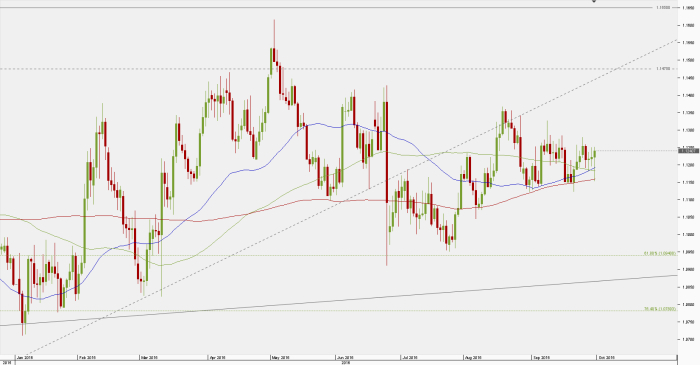Viewport: 700px width, 365px height.
Task: Click the 61.8% Fibonacci level label
Action: [660, 253]
